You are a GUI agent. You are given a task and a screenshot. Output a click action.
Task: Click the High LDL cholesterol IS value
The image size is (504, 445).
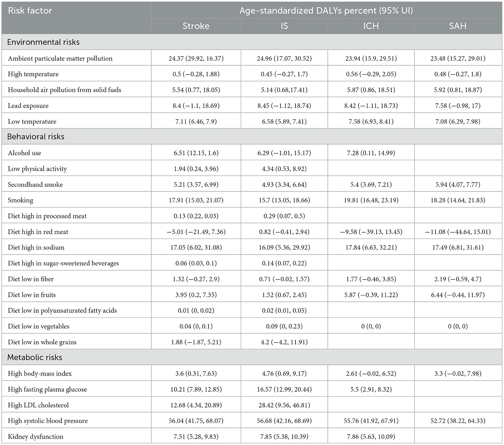284,405
